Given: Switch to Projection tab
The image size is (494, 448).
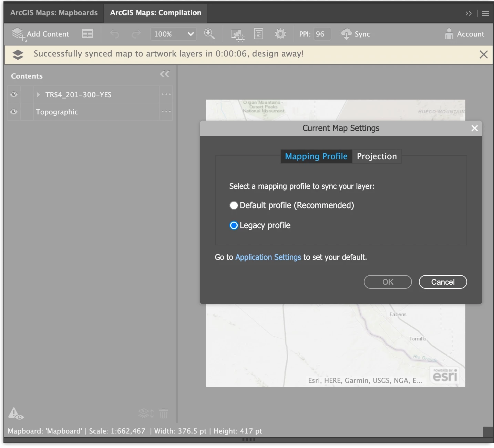Looking at the screenshot, I should (377, 156).
